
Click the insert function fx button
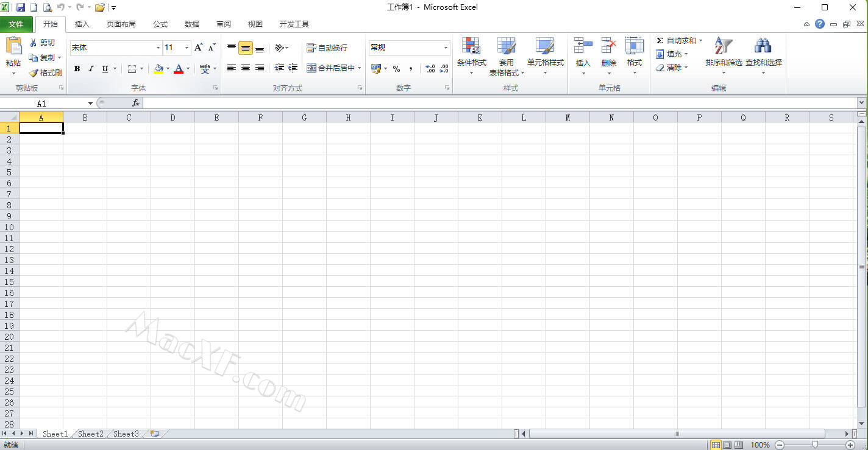point(136,104)
